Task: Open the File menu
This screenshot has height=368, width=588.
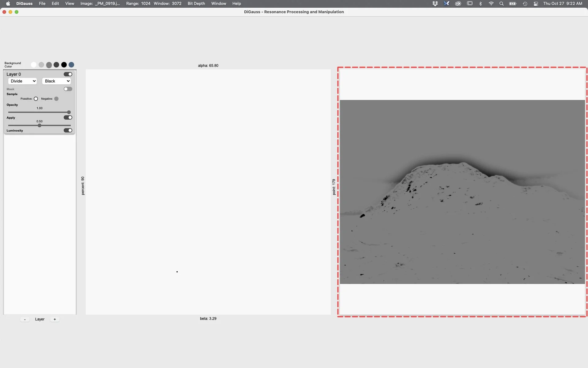Action: [x=42, y=4]
